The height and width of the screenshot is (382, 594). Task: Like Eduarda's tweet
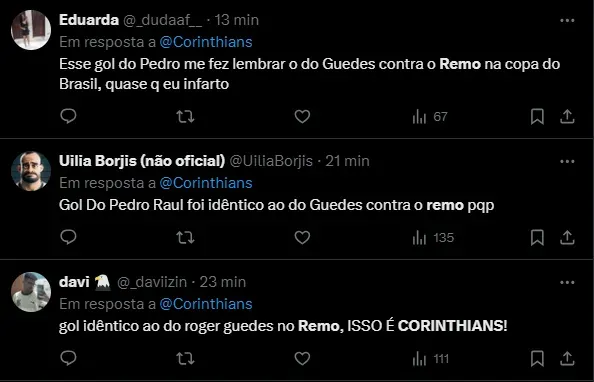[302, 116]
